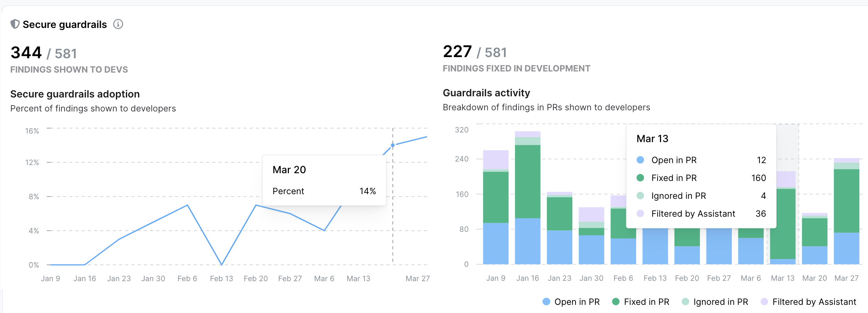Click the Fixed in PR green legend dot
The image size is (868, 313).
pyautogui.click(x=616, y=302)
